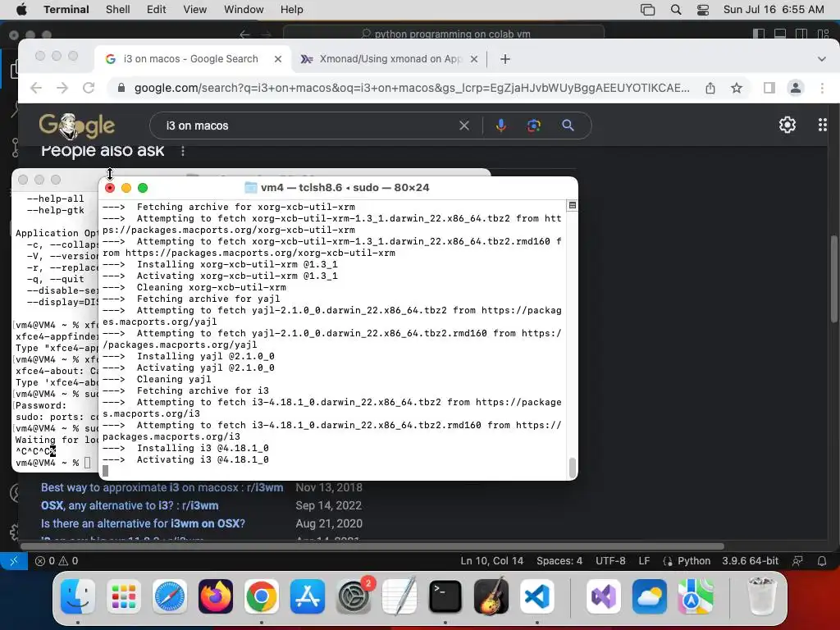840x630 pixels.
Task: Bookmark this page with the star icon
Action: click(x=737, y=88)
